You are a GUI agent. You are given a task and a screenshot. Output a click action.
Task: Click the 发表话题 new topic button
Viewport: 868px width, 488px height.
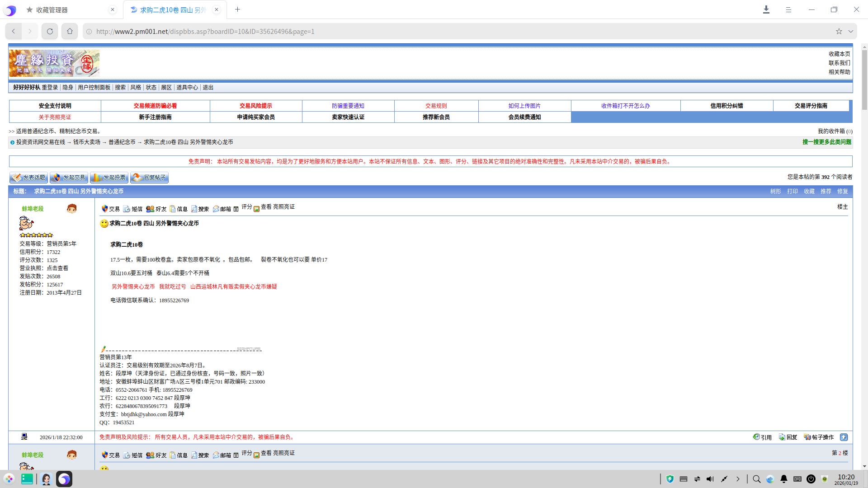[x=28, y=178]
